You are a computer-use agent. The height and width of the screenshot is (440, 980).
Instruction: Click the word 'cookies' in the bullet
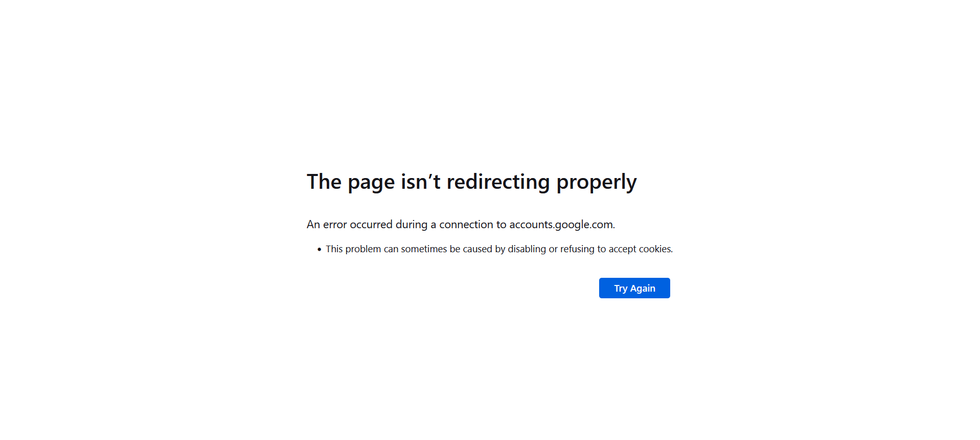pos(655,249)
